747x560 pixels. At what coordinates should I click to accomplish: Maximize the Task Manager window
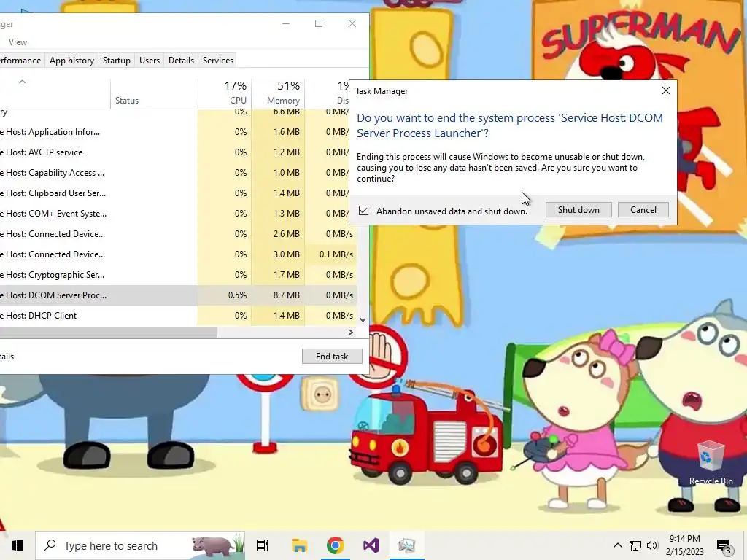[319, 23]
